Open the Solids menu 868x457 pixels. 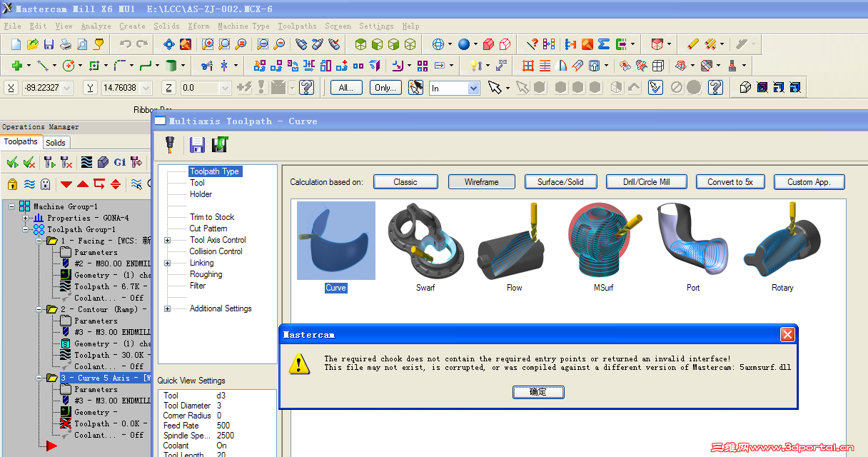(167, 26)
